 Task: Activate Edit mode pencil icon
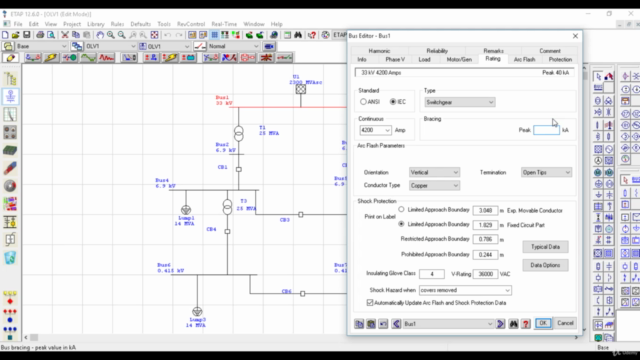(x=11, y=58)
